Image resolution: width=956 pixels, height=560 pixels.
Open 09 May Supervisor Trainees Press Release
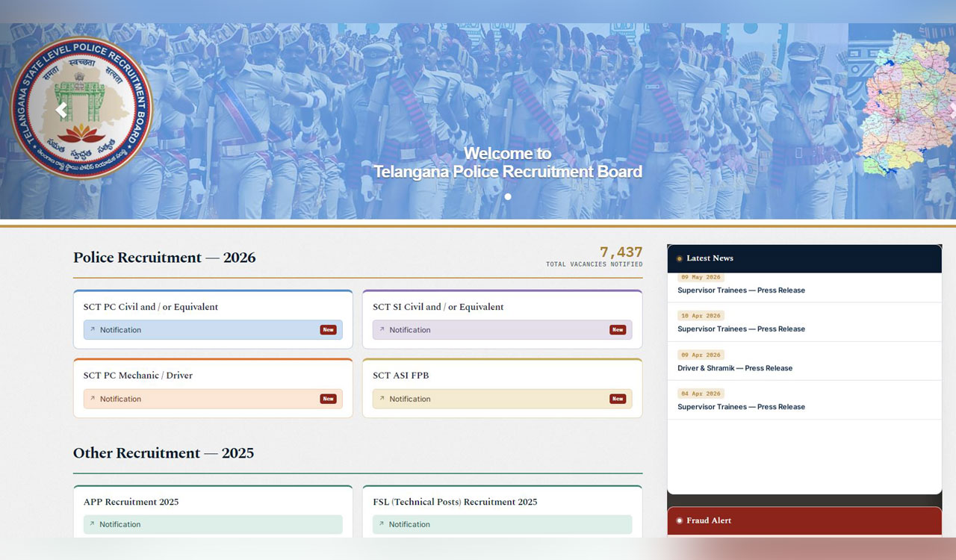coord(741,290)
